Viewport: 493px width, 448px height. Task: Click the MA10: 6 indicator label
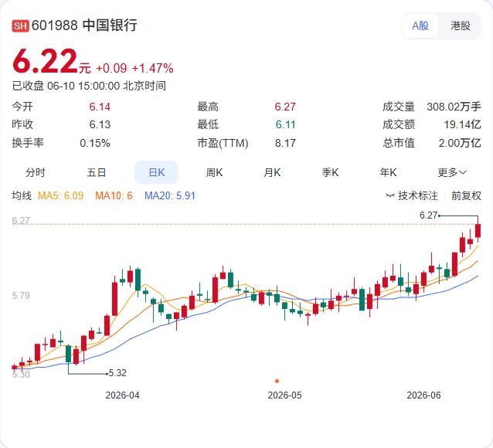coord(114,196)
